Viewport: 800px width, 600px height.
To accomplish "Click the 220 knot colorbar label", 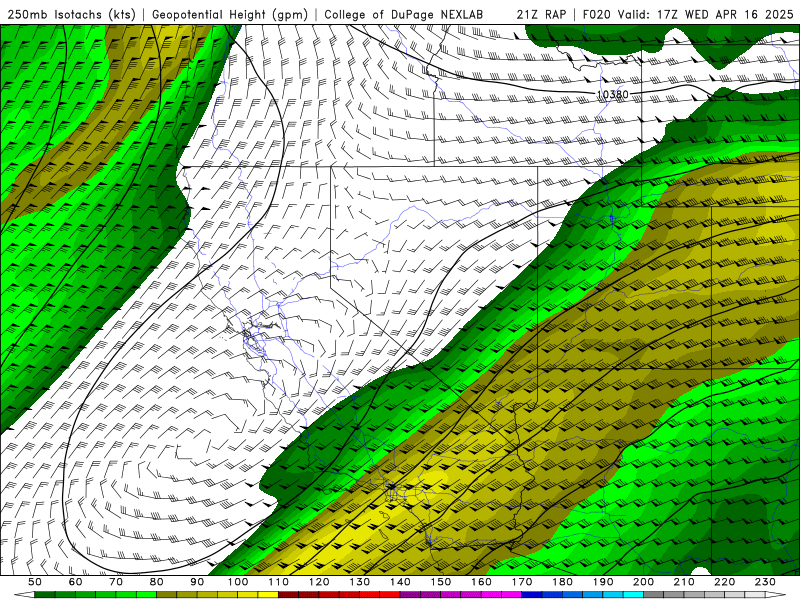I will (x=725, y=582).
